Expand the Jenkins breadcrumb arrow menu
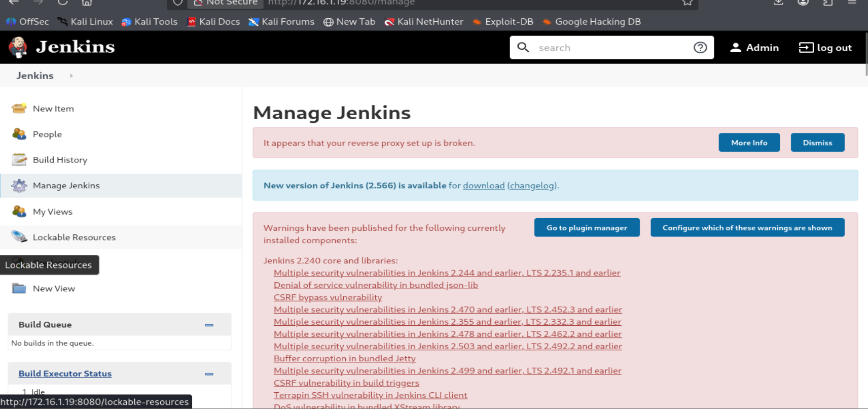 pos(71,76)
